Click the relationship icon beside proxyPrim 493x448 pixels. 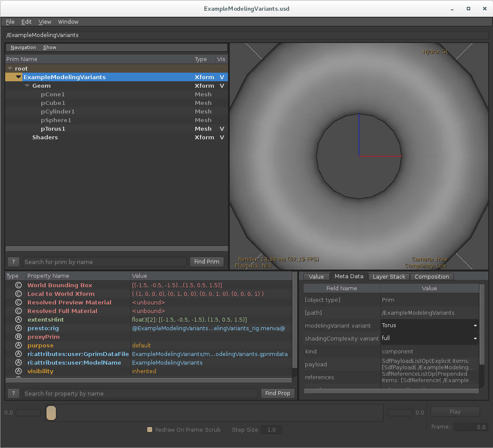[18, 337]
